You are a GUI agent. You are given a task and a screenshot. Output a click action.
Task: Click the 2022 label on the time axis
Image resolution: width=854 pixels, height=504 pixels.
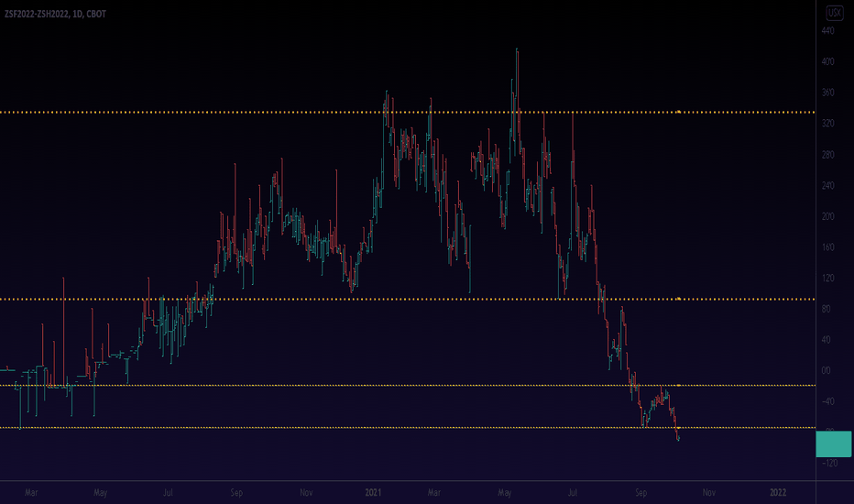click(x=778, y=493)
